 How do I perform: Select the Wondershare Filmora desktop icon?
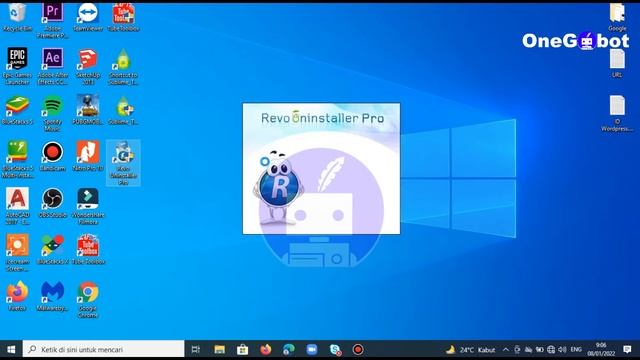[x=88, y=206]
